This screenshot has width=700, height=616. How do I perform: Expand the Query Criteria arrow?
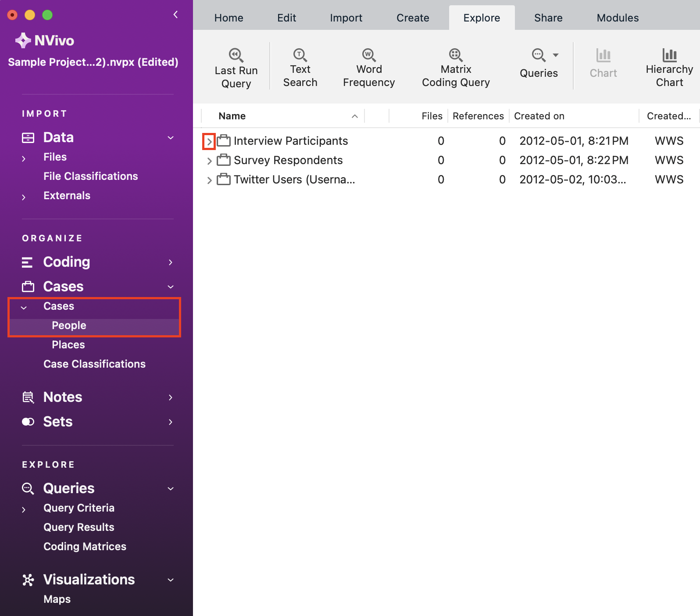[24, 509]
